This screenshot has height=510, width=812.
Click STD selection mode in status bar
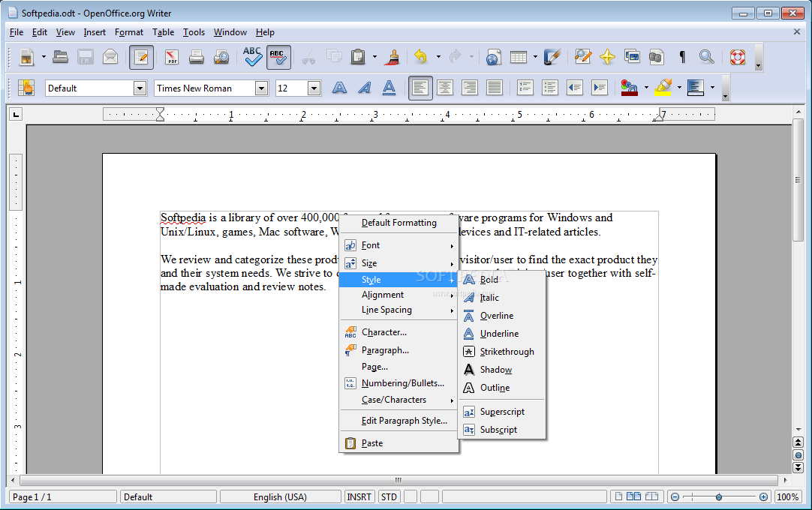coord(389,497)
